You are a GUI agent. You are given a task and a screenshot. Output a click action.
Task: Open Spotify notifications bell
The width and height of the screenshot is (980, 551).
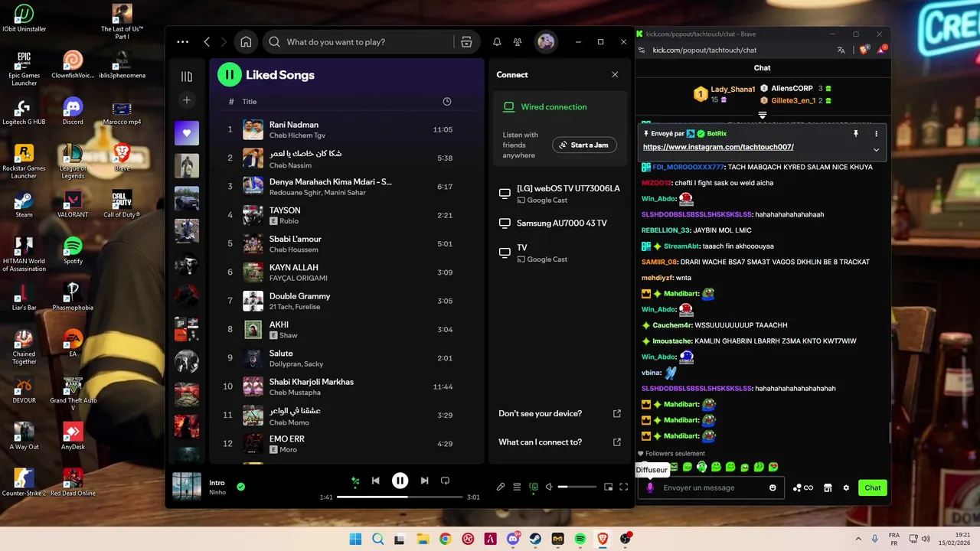pos(497,42)
